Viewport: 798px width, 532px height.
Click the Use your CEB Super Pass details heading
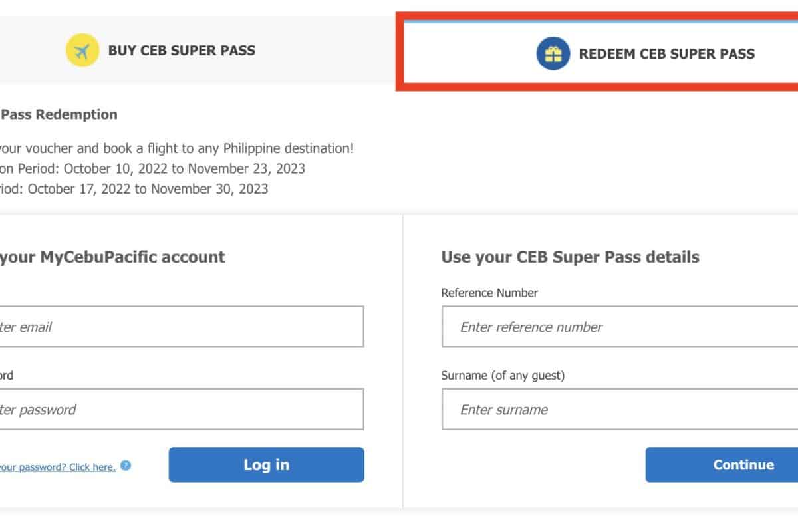tap(570, 257)
